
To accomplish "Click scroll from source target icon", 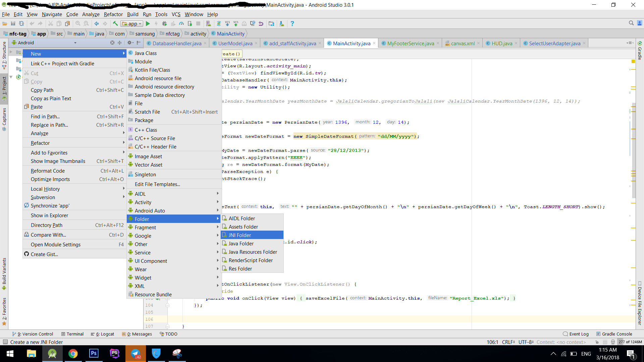I will [112, 43].
